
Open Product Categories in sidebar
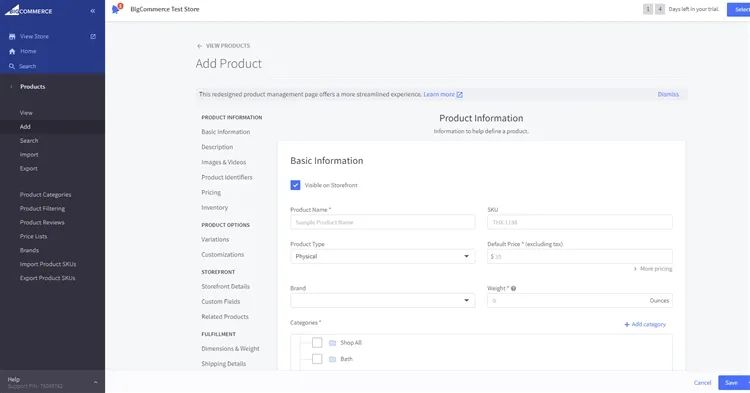pos(45,195)
